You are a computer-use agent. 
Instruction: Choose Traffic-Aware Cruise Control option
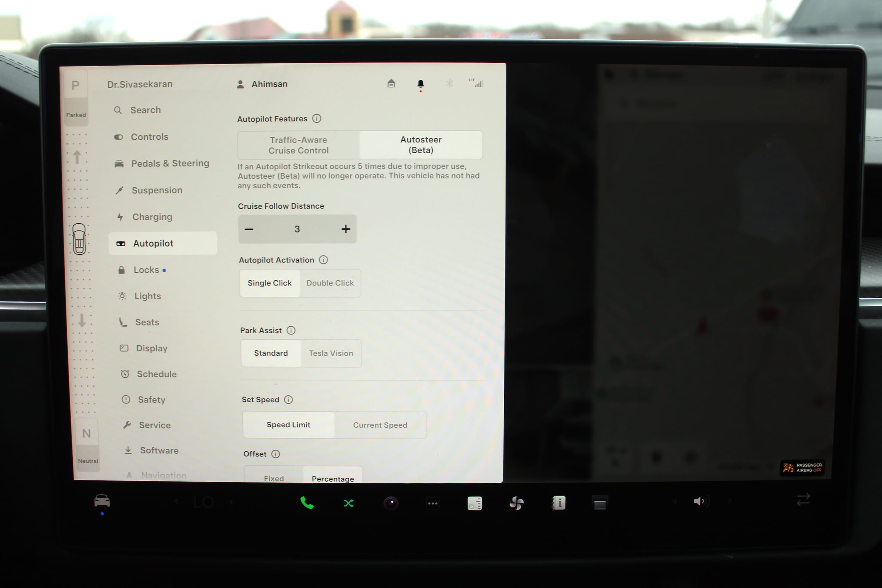click(298, 145)
